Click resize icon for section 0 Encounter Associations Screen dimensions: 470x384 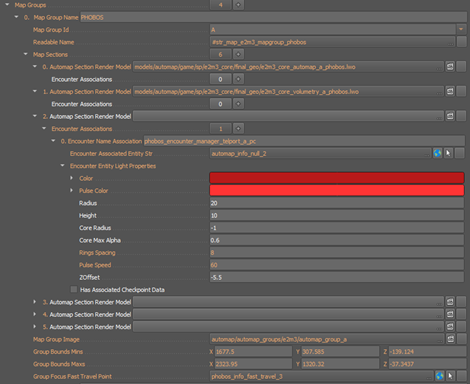pos(238,79)
